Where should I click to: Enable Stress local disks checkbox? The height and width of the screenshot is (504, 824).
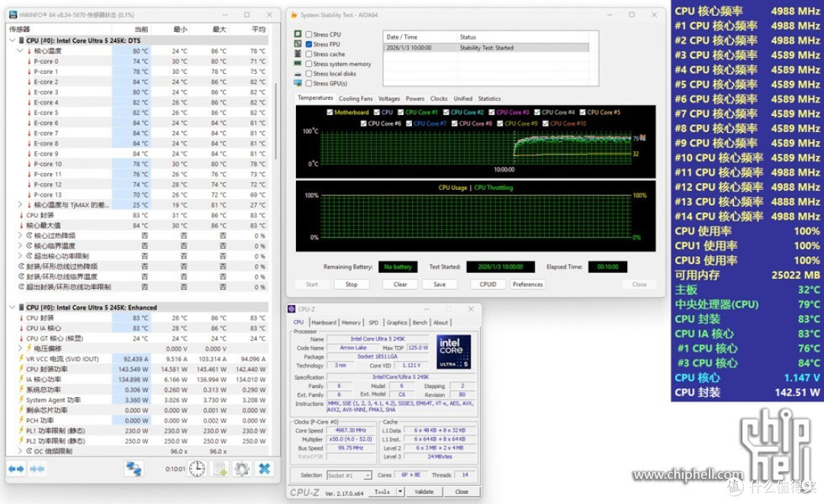point(309,73)
